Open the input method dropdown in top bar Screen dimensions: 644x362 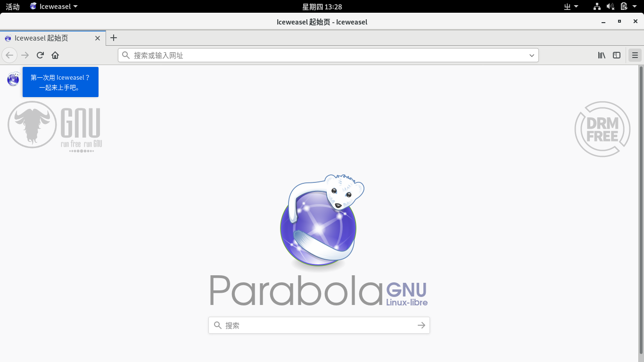pos(571,7)
